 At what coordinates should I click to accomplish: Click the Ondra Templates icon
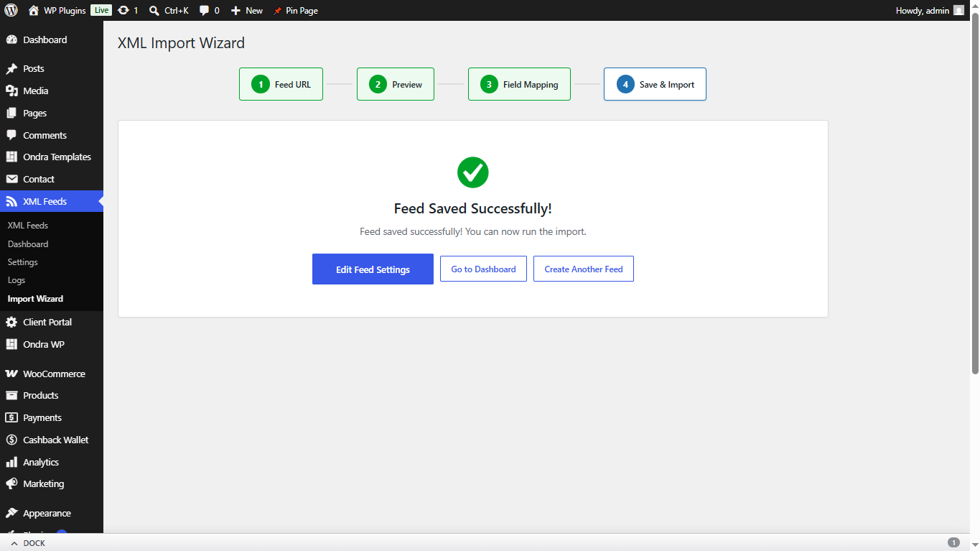point(11,157)
